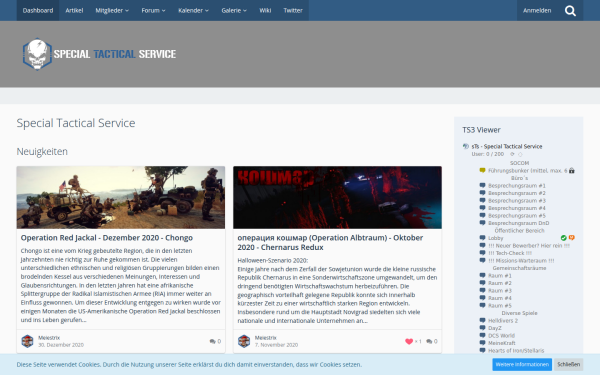Click Anmelden to log in
The height and width of the screenshot is (375, 600).
pyautogui.click(x=537, y=10)
